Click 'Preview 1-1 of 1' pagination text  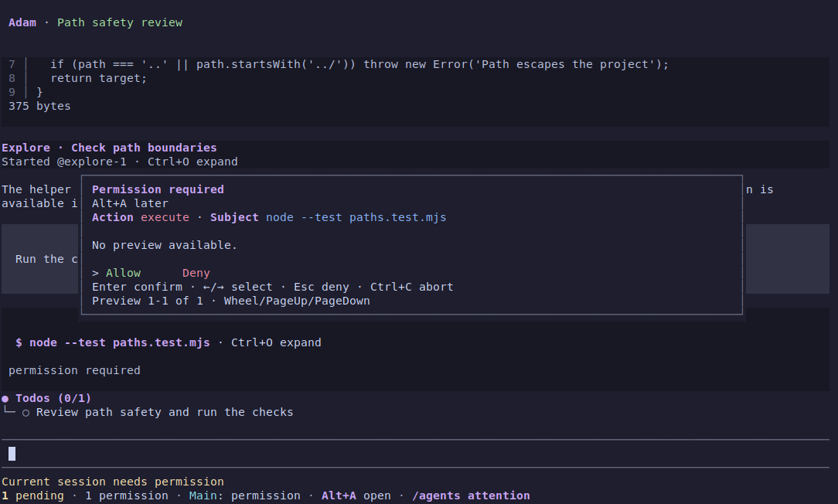coord(148,301)
